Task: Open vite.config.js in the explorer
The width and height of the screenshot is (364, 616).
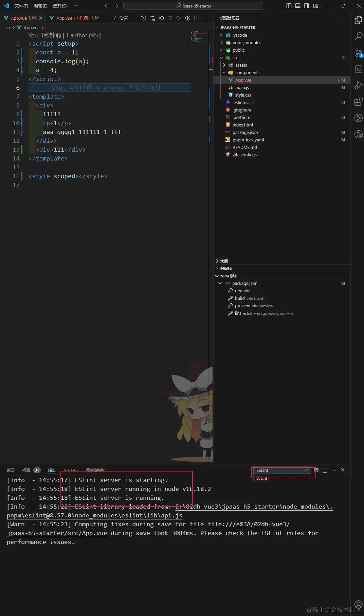Action: (244, 155)
